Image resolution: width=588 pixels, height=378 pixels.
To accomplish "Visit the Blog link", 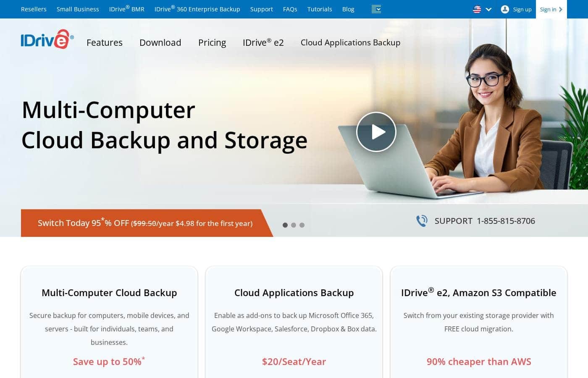I will coord(348,9).
